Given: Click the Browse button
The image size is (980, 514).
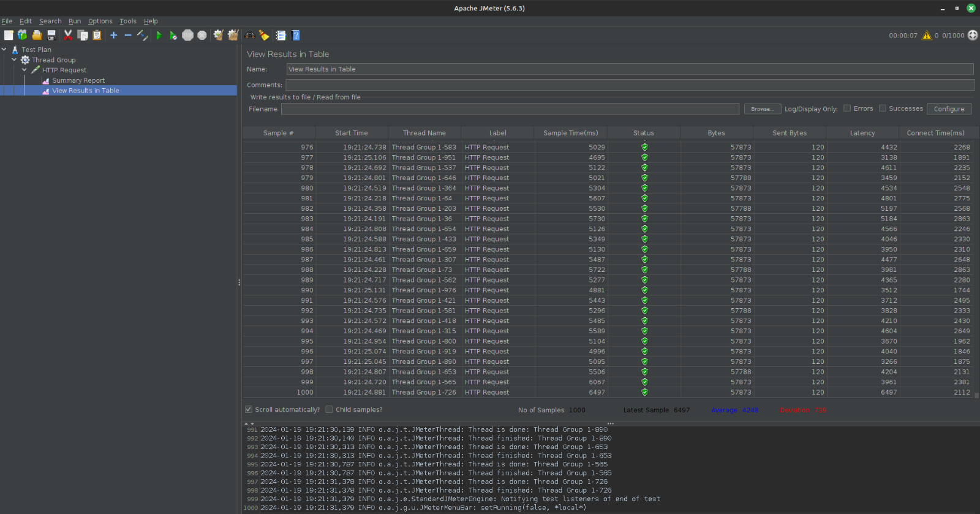Looking at the screenshot, I should click(x=762, y=109).
